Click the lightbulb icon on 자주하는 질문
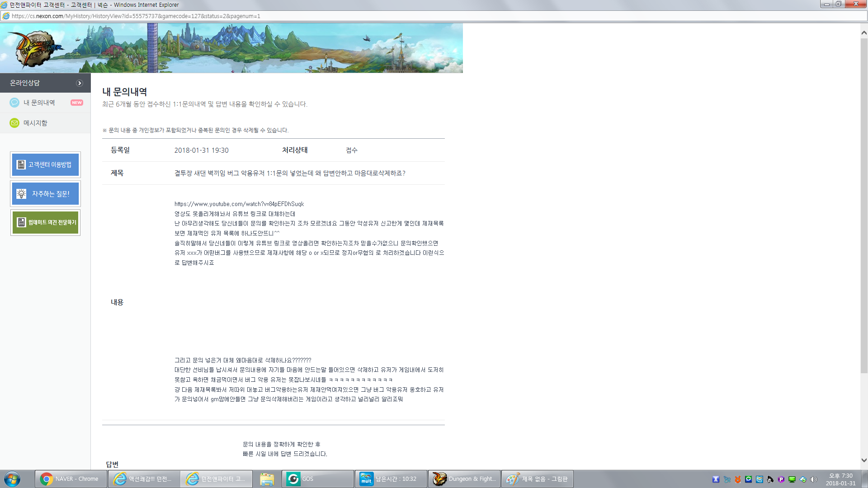 click(x=21, y=194)
